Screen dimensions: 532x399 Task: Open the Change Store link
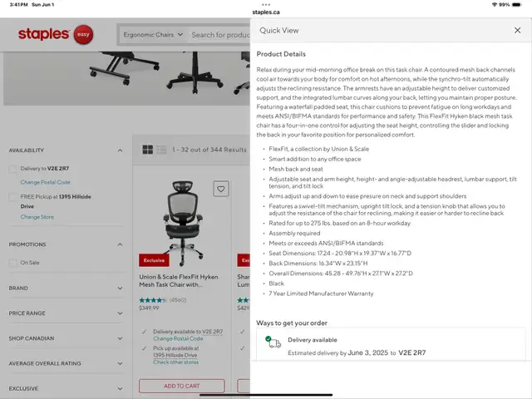(37, 217)
